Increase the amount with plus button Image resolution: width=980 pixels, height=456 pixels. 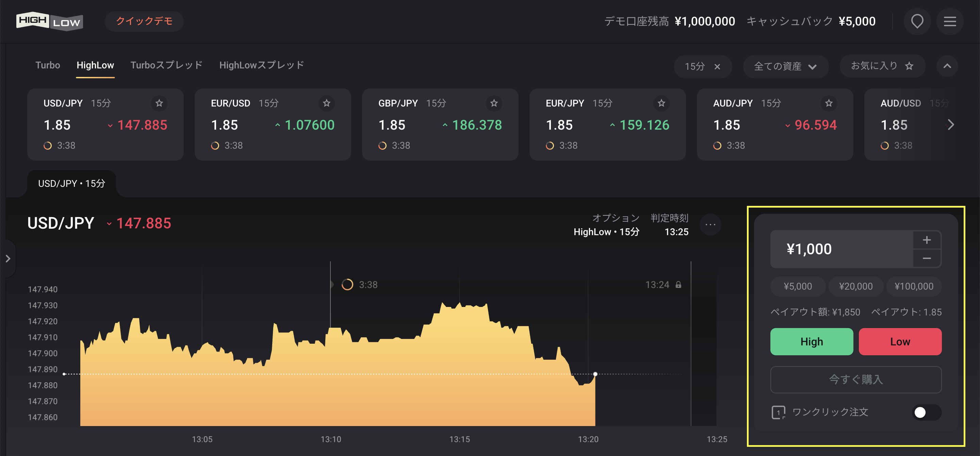point(927,240)
